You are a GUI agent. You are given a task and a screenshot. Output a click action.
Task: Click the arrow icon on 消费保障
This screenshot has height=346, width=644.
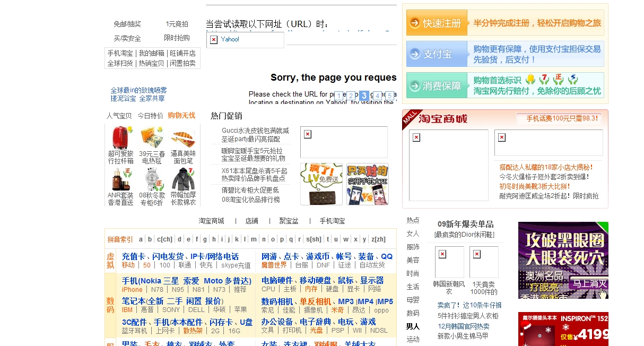coord(415,85)
